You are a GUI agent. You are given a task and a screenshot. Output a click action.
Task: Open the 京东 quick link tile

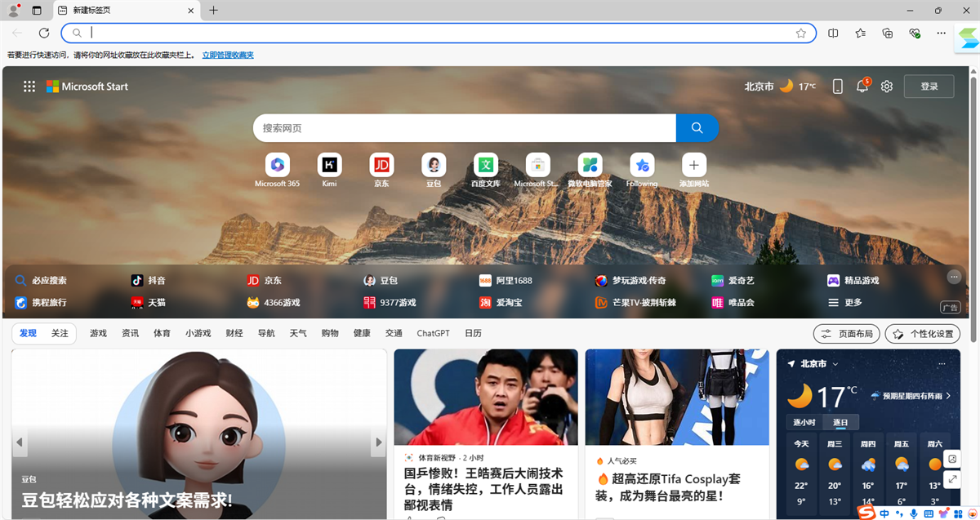tap(381, 171)
